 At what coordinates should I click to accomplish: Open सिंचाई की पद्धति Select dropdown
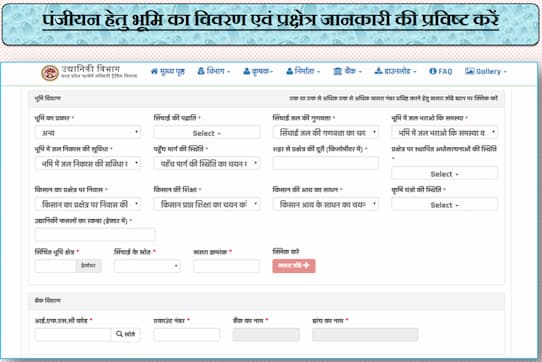coord(207,133)
